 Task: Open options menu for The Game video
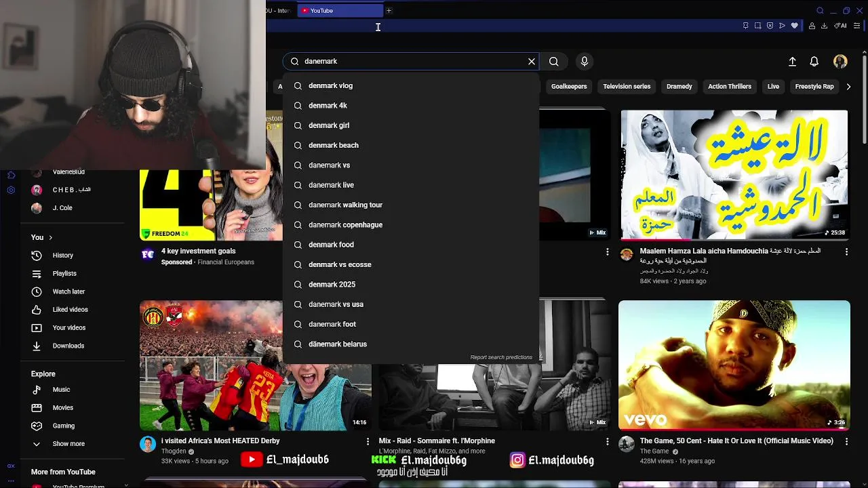[846, 441]
